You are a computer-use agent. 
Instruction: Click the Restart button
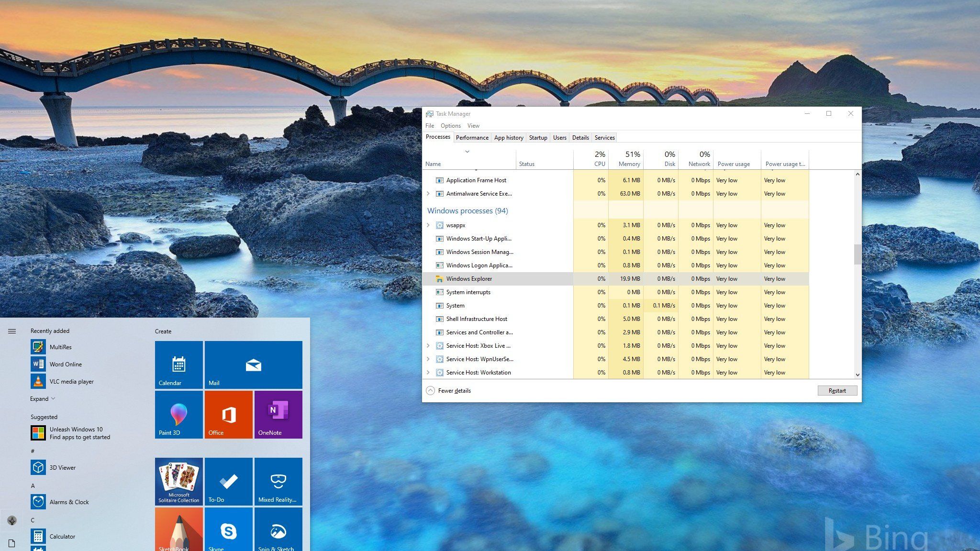coord(837,391)
